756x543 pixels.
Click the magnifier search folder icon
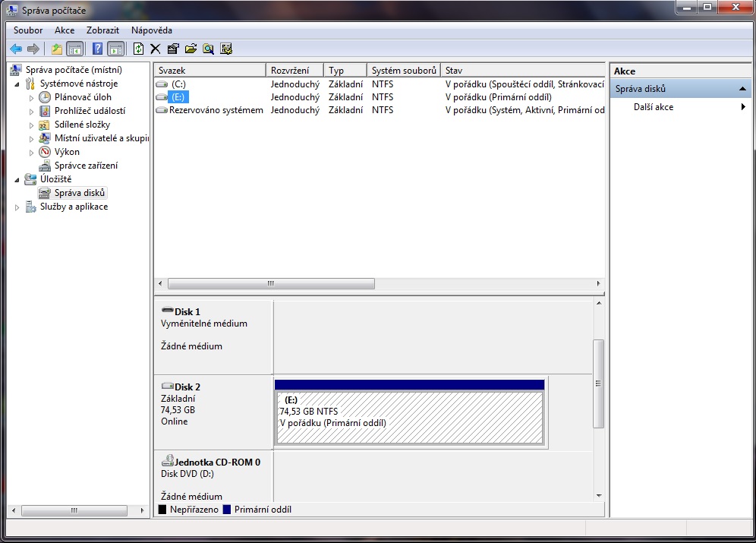point(208,49)
